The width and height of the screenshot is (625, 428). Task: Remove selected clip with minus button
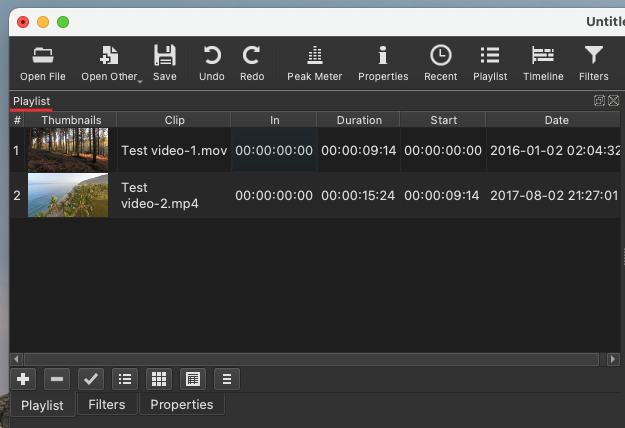coord(57,379)
